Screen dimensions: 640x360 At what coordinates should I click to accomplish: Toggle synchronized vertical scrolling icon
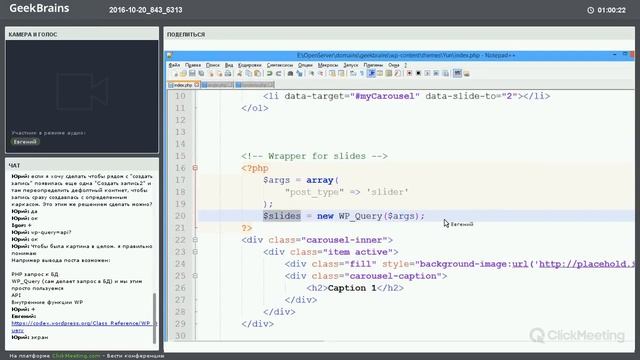[x=332, y=73]
